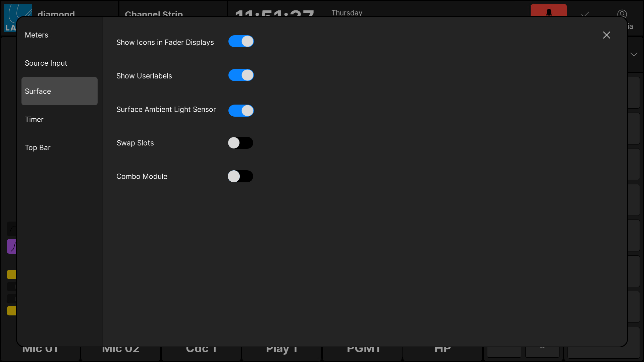Click the Mic 01 channel label

click(40, 349)
